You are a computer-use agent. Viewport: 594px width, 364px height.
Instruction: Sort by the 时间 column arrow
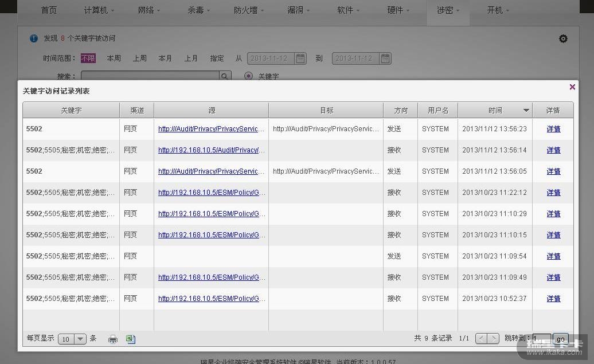point(526,111)
